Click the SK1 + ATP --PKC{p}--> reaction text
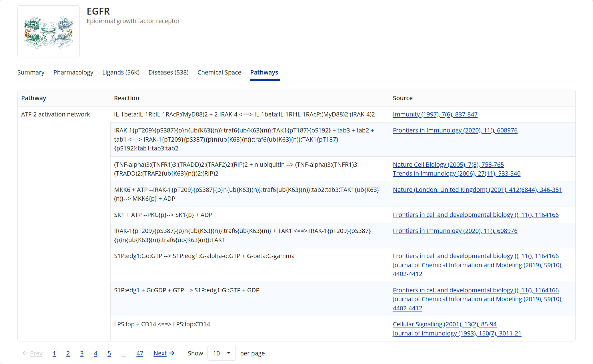 [163, 215]
